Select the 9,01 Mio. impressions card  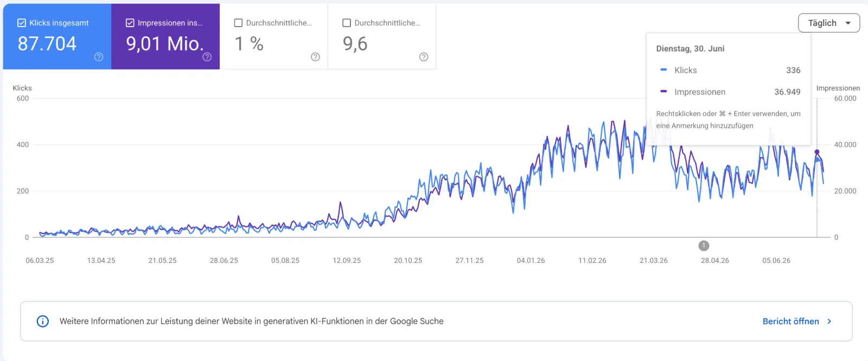pyautogui.click(x=165, y=36)
